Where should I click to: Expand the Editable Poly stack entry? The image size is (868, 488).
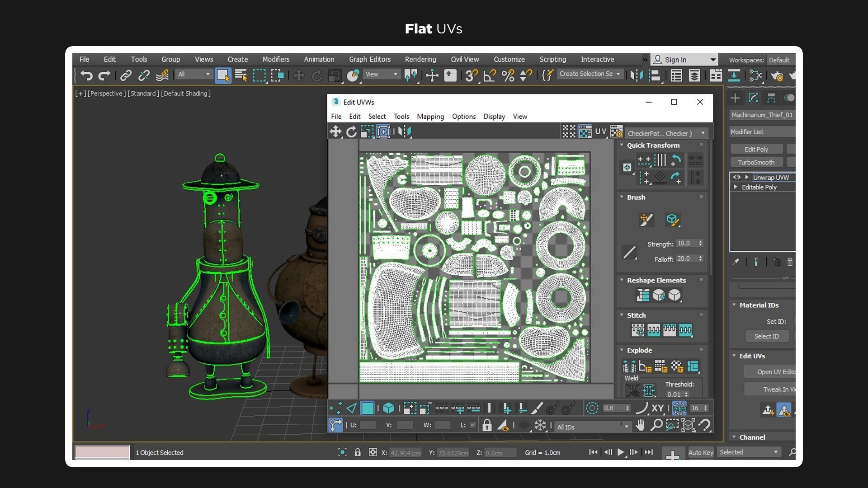click(x=736, y=187)
